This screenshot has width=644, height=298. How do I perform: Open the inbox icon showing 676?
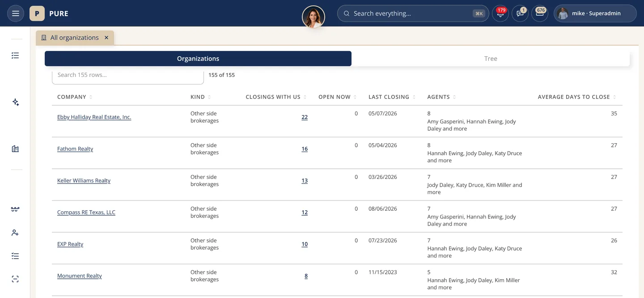540,13
